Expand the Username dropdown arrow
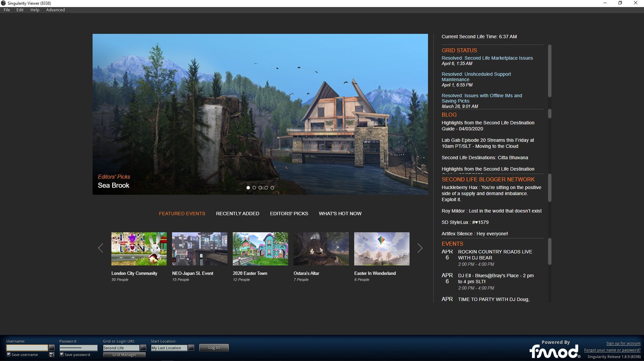The width and height of the screenshot is (644, 361). [52, 348]
